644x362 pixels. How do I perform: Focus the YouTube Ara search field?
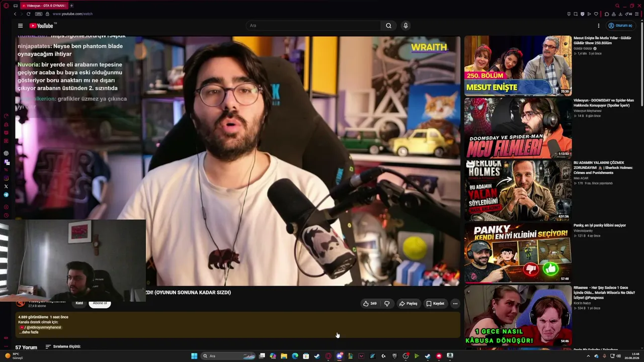[313, 26]
